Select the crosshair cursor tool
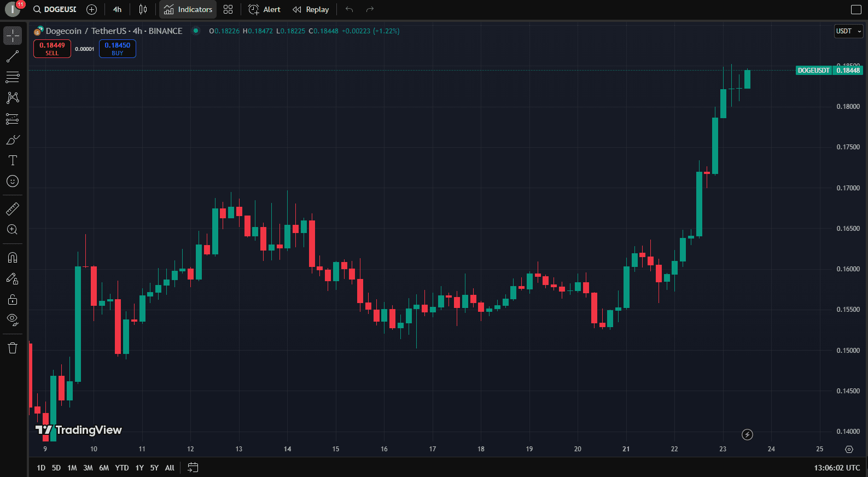This screenshot has width=868, height=477. [13, 36]
